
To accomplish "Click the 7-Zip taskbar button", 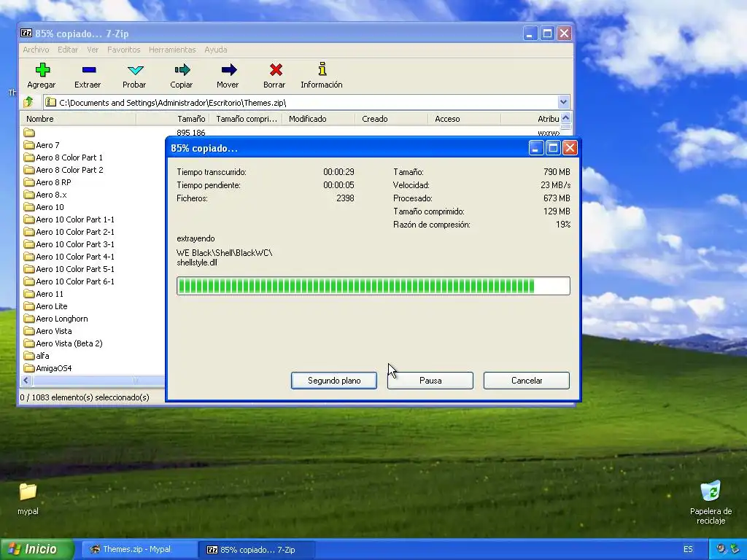I will click(x=256, y=550).
